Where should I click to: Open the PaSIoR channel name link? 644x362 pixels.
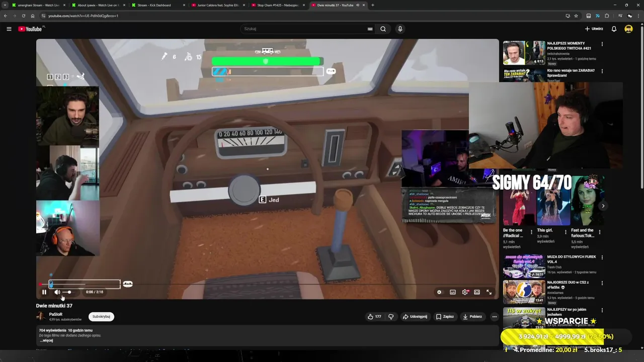point(56,314)
